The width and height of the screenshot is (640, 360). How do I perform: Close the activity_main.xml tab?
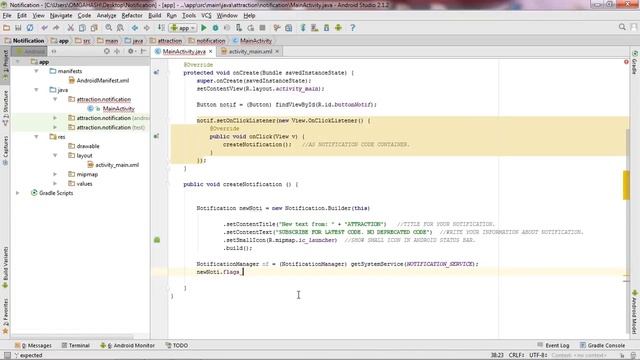pos(277,51)
